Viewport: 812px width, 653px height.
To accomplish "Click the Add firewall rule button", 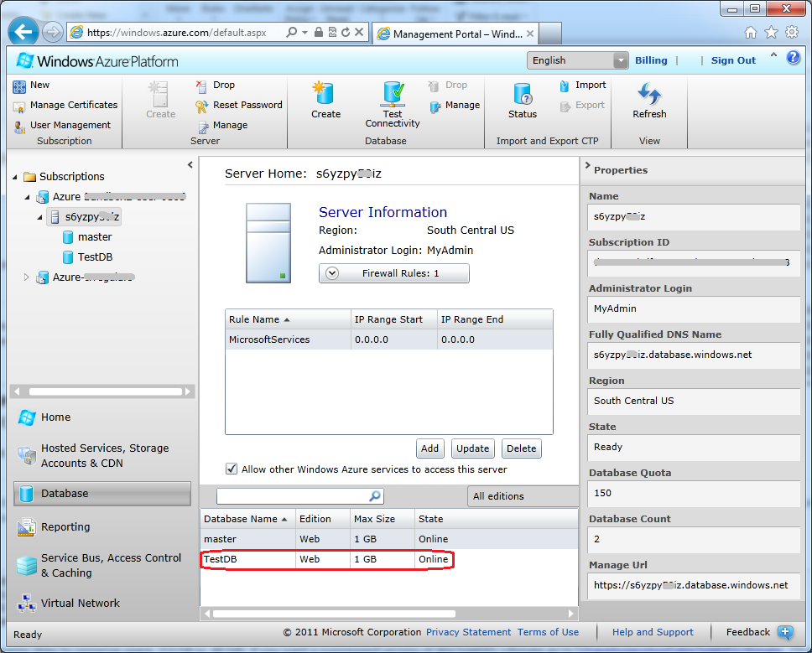I will point(429,448).
